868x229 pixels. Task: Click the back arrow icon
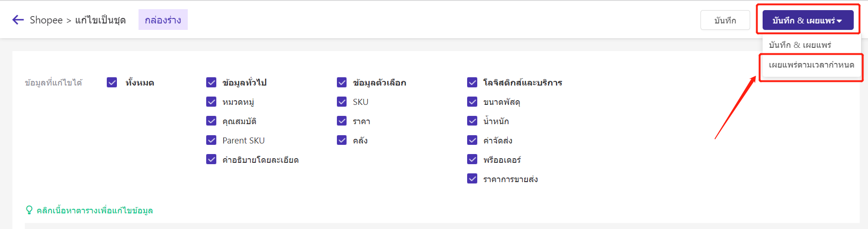[x=18, y=20]
